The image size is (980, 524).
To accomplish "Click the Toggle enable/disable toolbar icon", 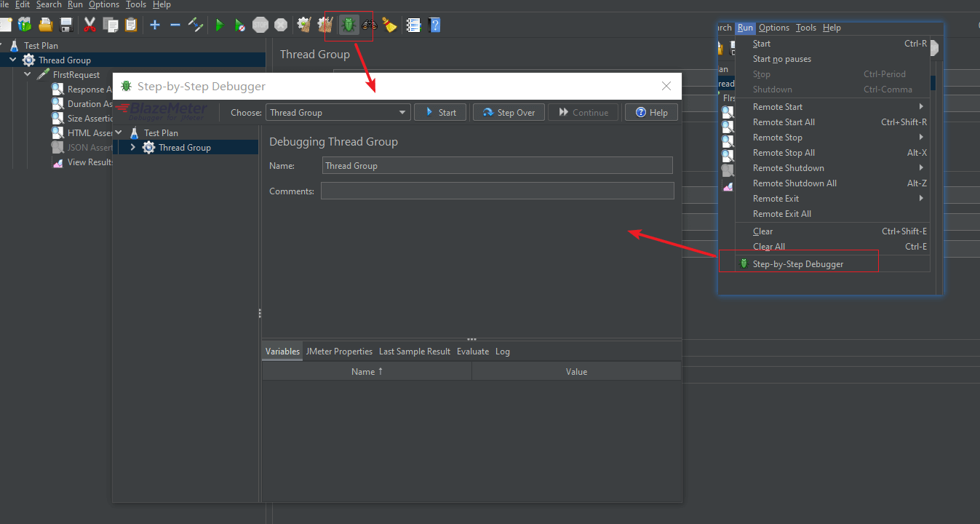I will click(196, 25).
